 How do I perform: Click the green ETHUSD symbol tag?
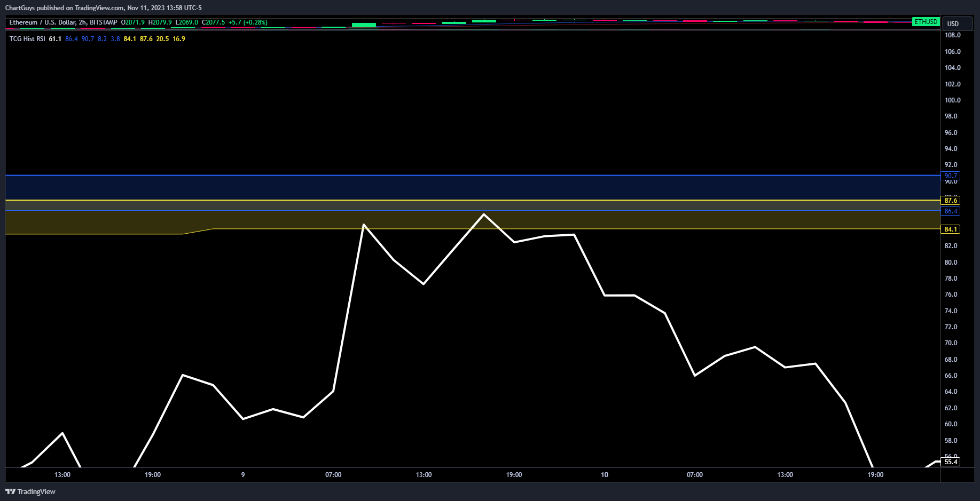(x=926, y=22)
